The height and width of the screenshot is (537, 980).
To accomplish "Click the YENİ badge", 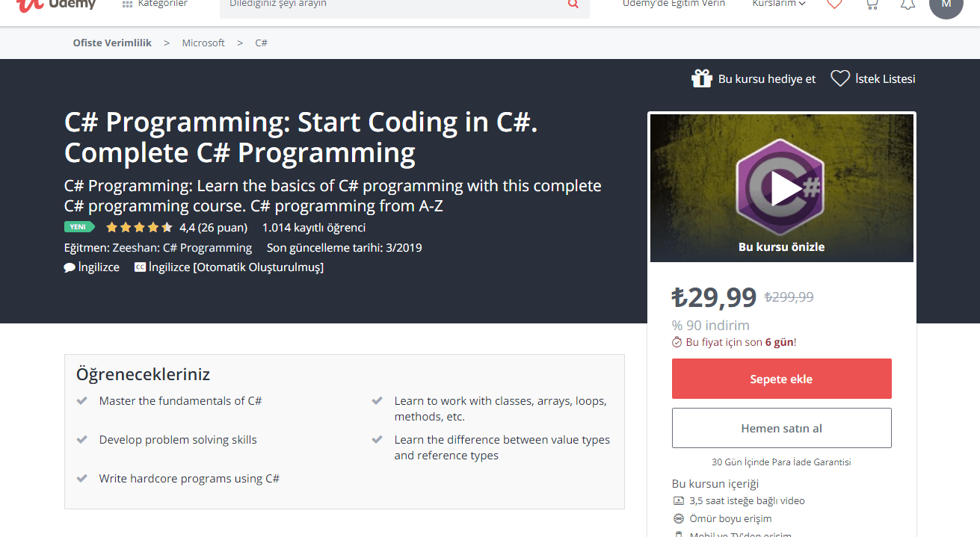I will click(x=78, y=227).
